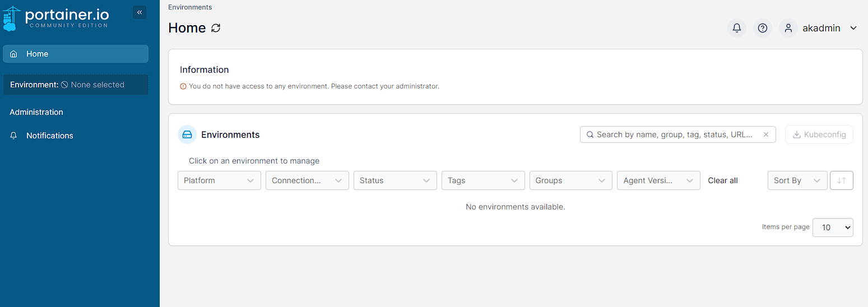
Task: Open the help question mark icon
Action: (762, 28)
